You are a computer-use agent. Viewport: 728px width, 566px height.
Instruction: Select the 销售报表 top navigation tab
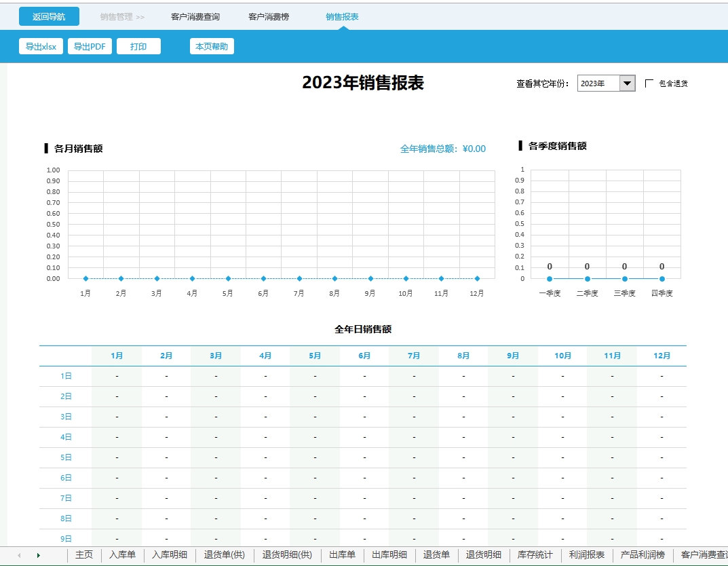tap(342, 17)
